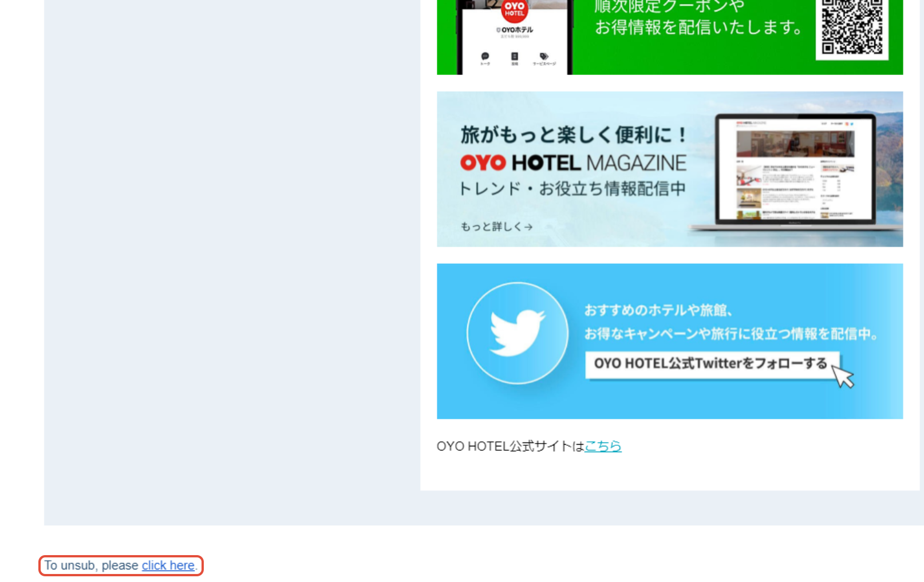Click the OYO HOTEL公式Twitterをフォローする button
Image resolution: width=924 pixels, height=582 pixels.
pos(712,364)
